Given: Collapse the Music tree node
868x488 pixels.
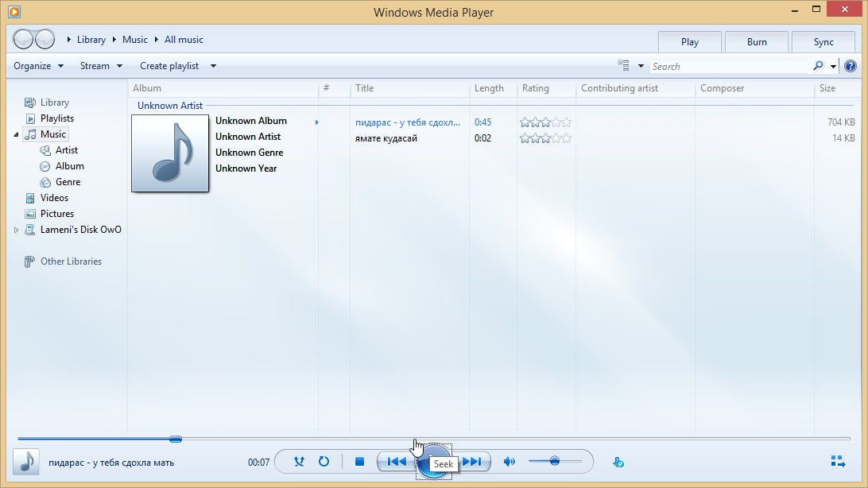Looking at the screenshot, I should 16,134.
